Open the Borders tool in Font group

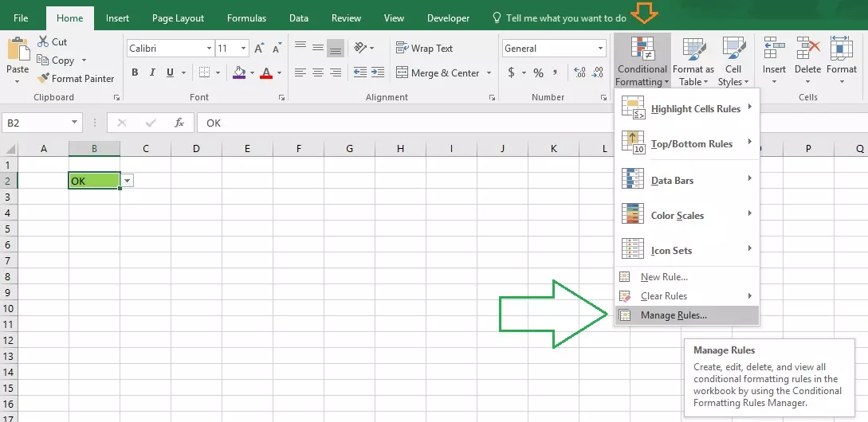pyautogui.click(x=206, y=73)
